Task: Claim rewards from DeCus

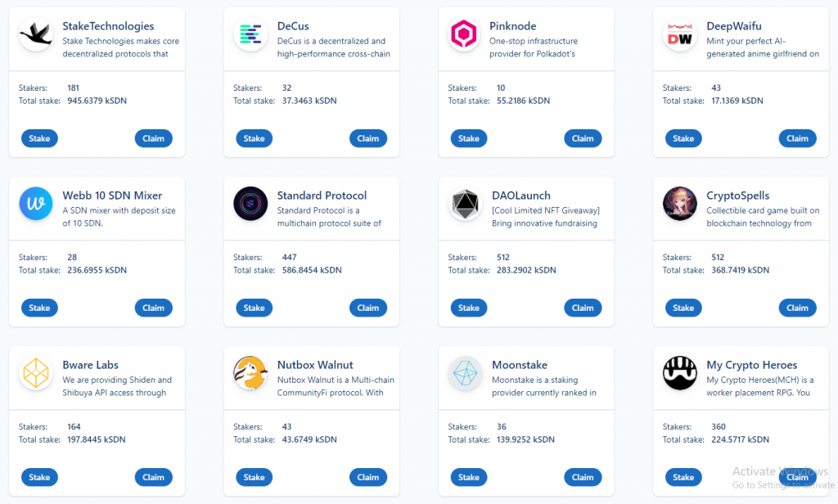Action: [x=368, y=138]
